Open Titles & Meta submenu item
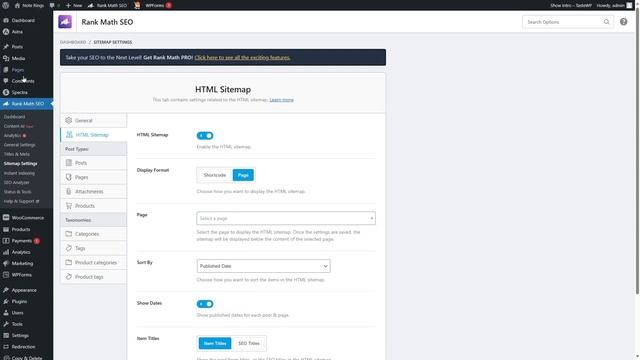Viewport: 640px width, 360px height. [x=17, y=154]
